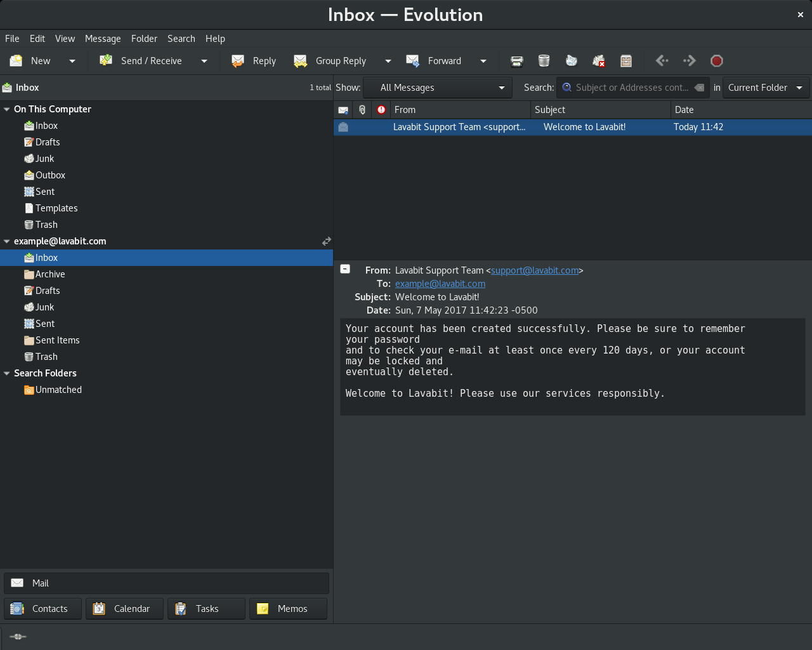Forward the selected message
The height and width of the screenshot is (650, 812).
[434, 61]
